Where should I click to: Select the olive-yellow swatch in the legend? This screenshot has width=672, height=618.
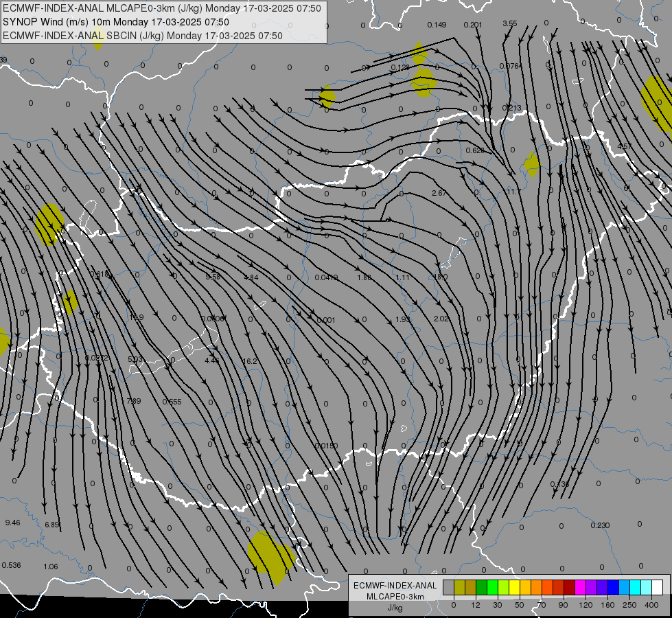pos(459,587)
